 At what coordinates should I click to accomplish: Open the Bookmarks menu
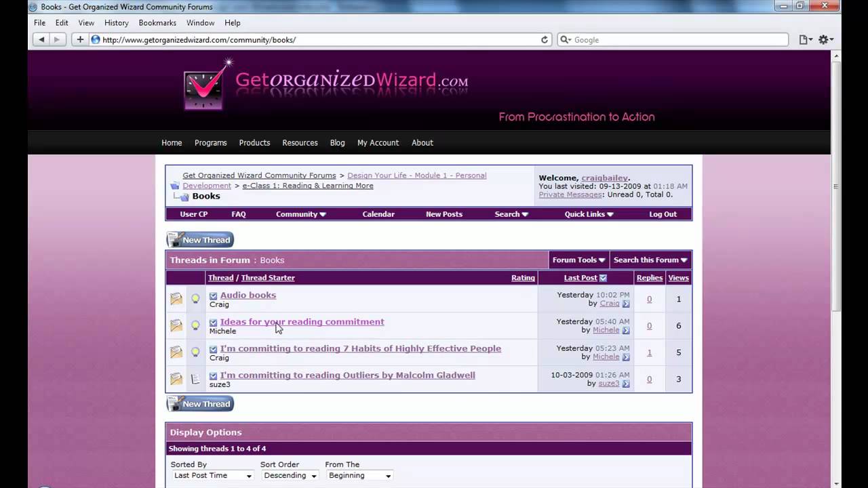(x=157, y=22)
